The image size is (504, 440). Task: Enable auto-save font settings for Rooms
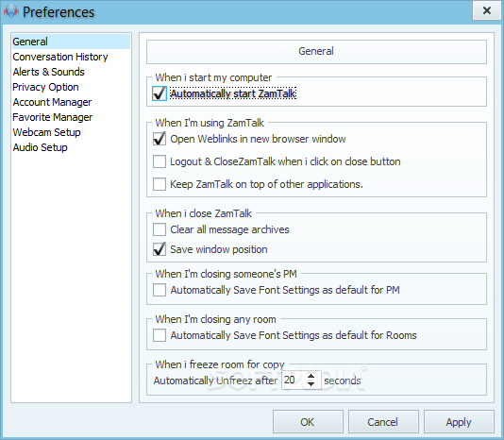coord(160,335)
